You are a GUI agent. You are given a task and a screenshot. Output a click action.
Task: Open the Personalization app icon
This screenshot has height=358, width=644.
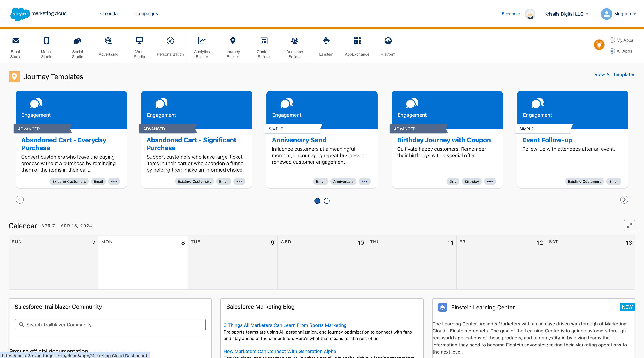pos(170,40)
